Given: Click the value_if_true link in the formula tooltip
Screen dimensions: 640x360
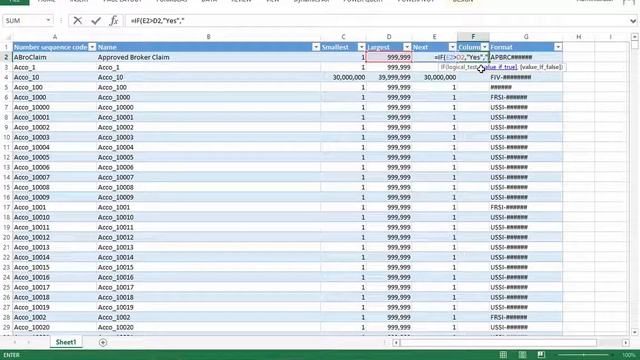Looking at the screenshot, I should pos(500,67).
